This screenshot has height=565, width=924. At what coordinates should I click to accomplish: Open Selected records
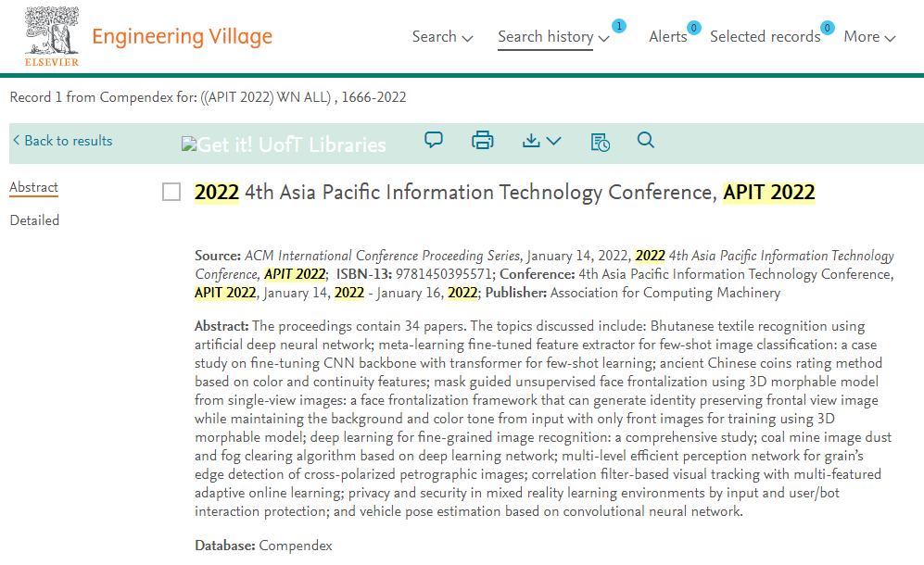coord(765,37)
